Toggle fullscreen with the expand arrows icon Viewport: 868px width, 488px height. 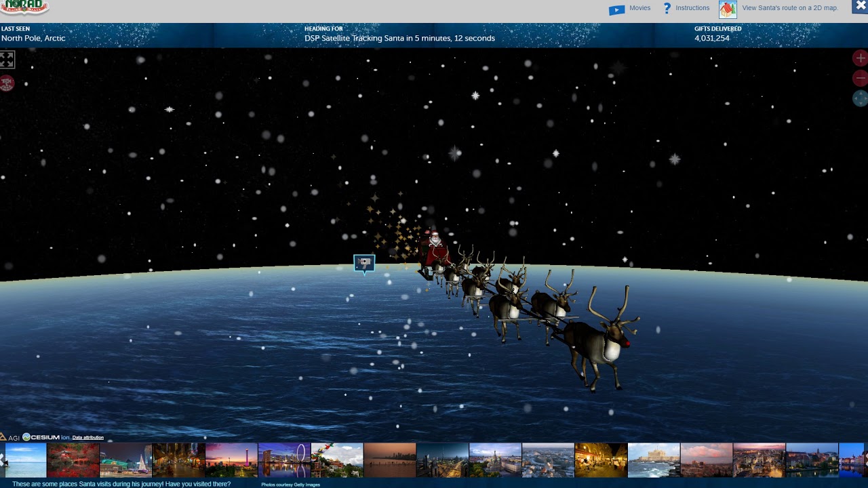coord(7,60)
